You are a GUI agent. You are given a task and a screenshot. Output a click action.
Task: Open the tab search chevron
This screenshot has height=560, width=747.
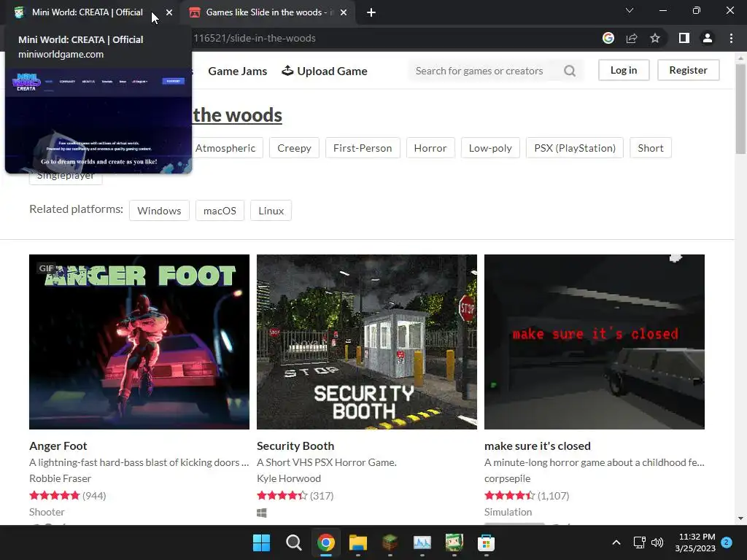(x=630, y=10)
